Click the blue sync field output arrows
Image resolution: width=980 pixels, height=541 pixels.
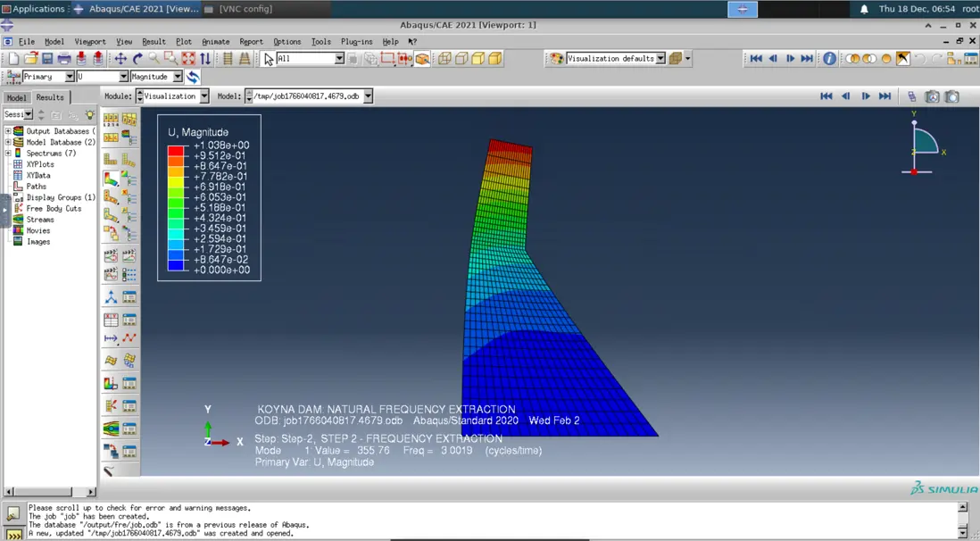193,77
